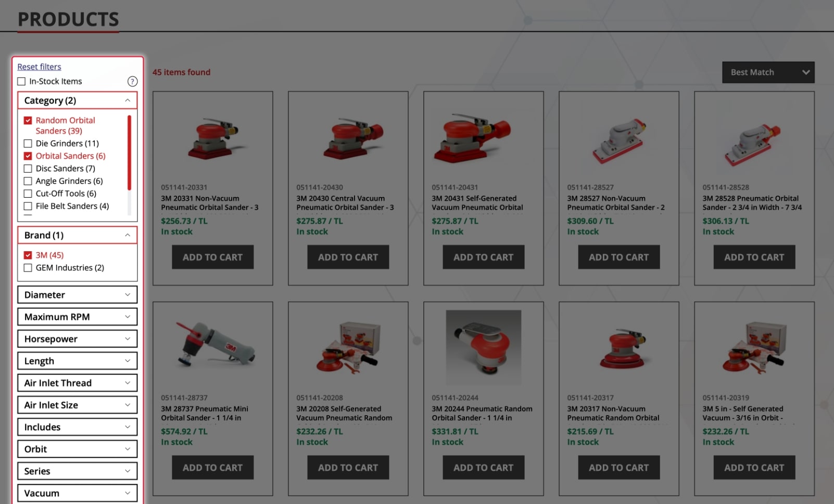The image size is (834, 504).
Task: Open the 3M 20430 sander product image
Action: click(x=348, y=138)
